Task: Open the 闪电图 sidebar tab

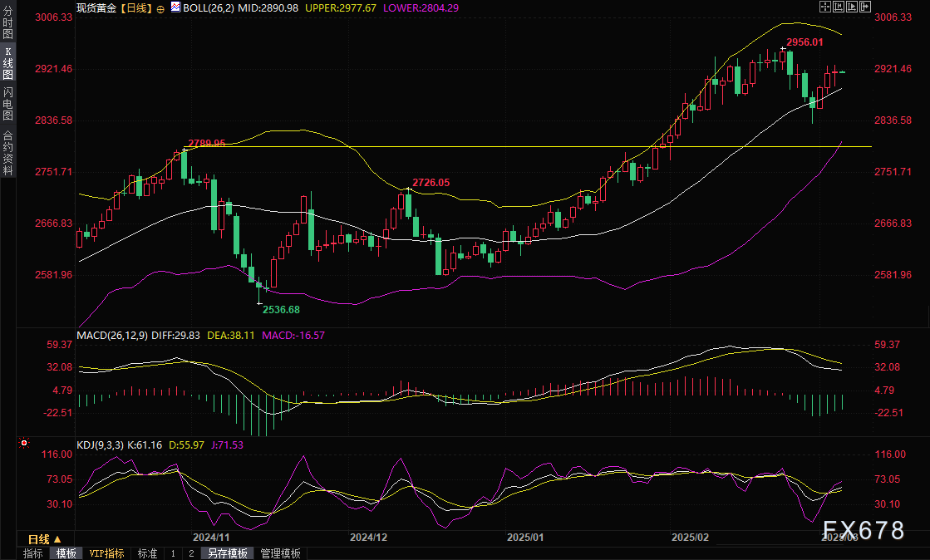Action: [x=7, y=103]
